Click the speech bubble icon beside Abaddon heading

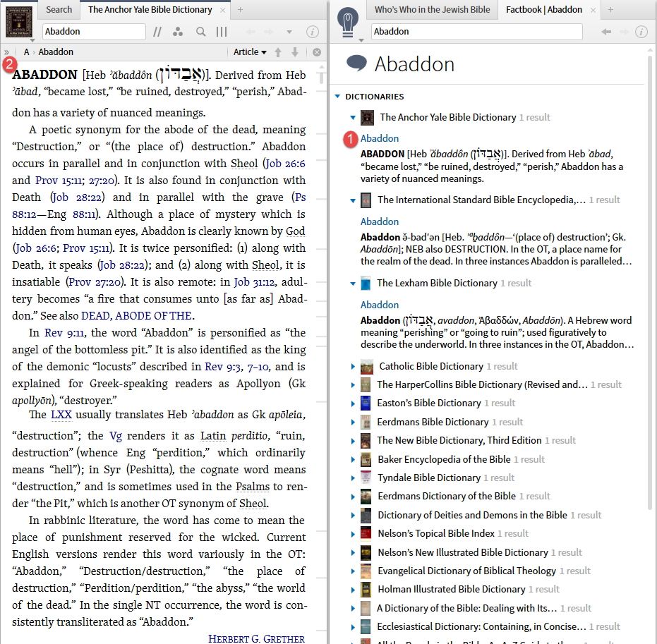[356, 64]
